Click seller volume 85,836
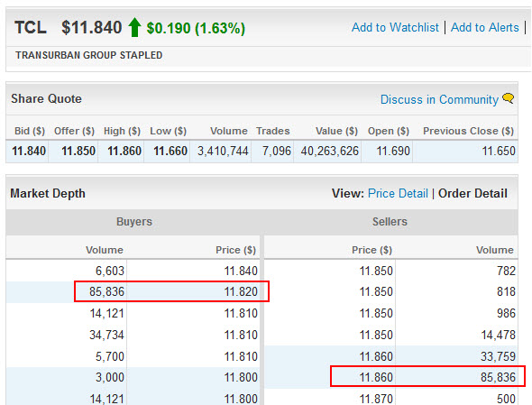532x405 pixels. pyautogui.click(x=499, y=378)
